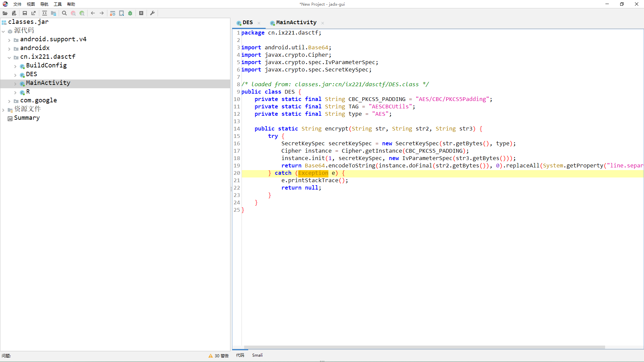Click the sync with editor icon

(45, 13)
